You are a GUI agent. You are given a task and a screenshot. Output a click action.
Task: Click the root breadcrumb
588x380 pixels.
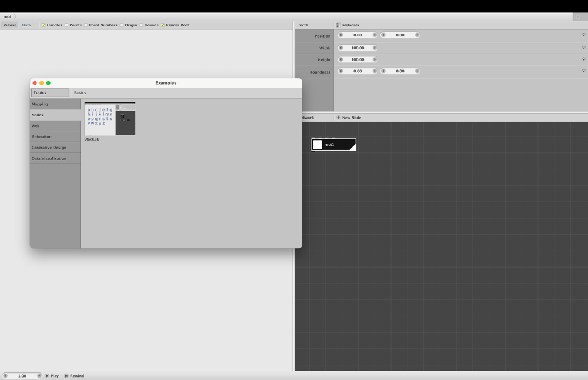tap(8, 16)
